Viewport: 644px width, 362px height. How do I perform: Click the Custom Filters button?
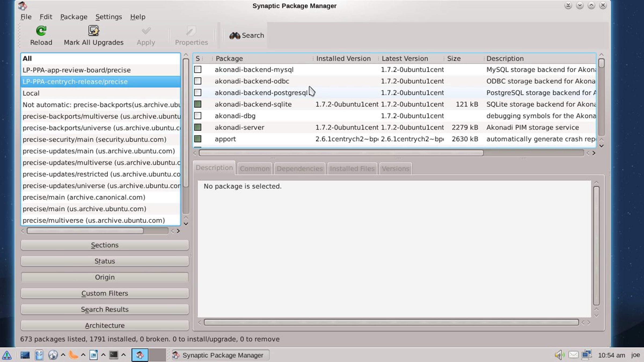click(x=105, y=293)
